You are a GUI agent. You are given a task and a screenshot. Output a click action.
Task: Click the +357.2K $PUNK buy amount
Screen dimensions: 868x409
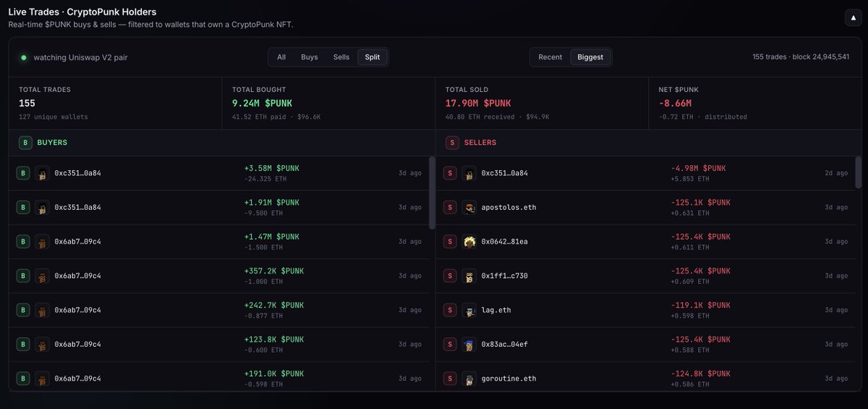click(274, 271)
